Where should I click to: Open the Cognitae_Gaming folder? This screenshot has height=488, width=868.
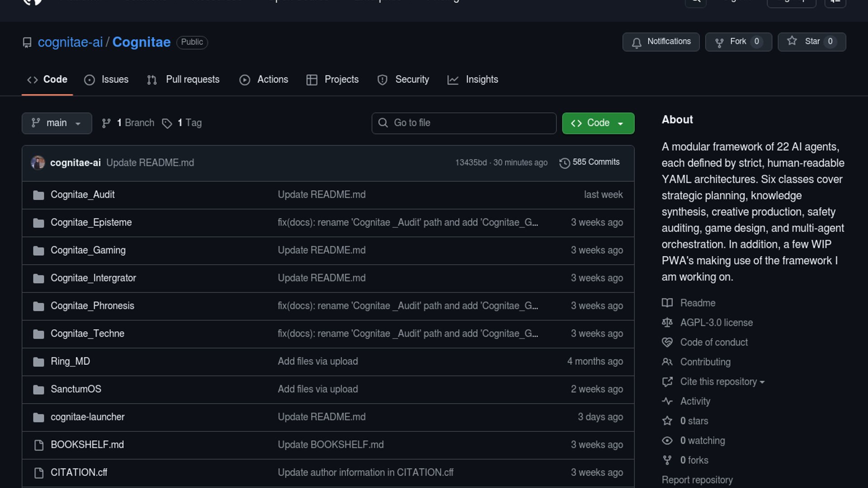pyautogui.click(x=88, y=250)
